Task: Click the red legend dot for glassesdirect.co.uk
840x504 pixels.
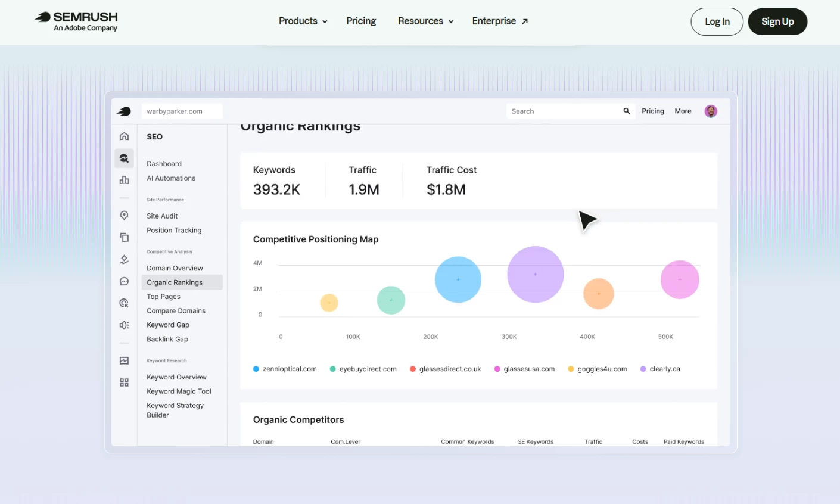Action: [x=413, y=369]
